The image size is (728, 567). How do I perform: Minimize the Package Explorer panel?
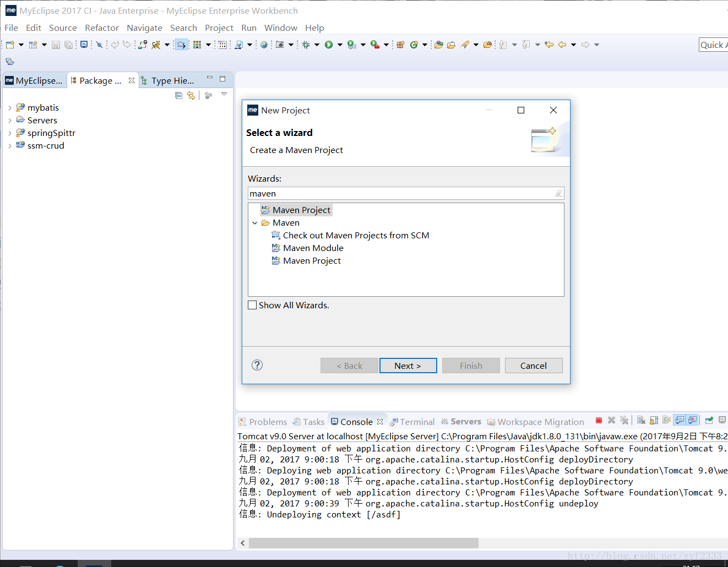point(210,79)
